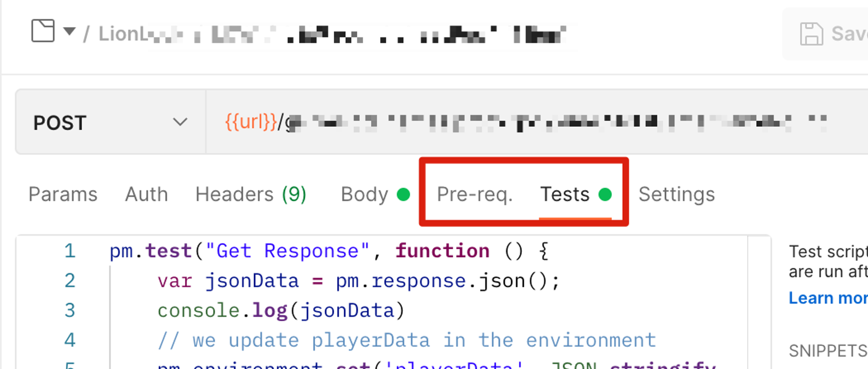Switch to the Params tab

pyautogui.click(x=63, y=194)
